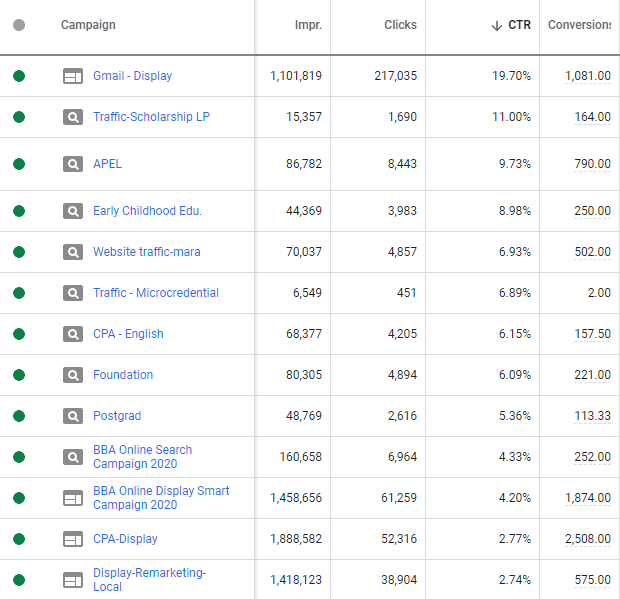The image size is (620, 599).
Task: Open the Traffic - Microcredential campaign link
Action: pyautogui.click(x=156, y=293)
